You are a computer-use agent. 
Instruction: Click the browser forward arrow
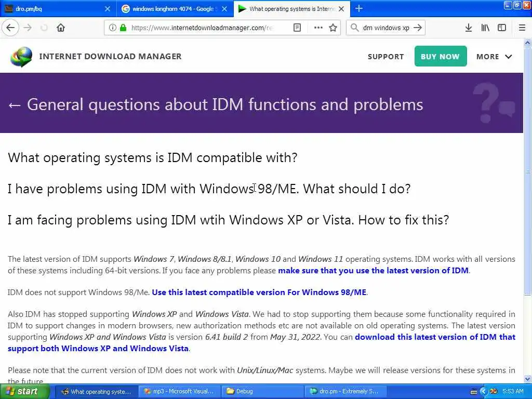pyautogui.click(x=28, y=28)
